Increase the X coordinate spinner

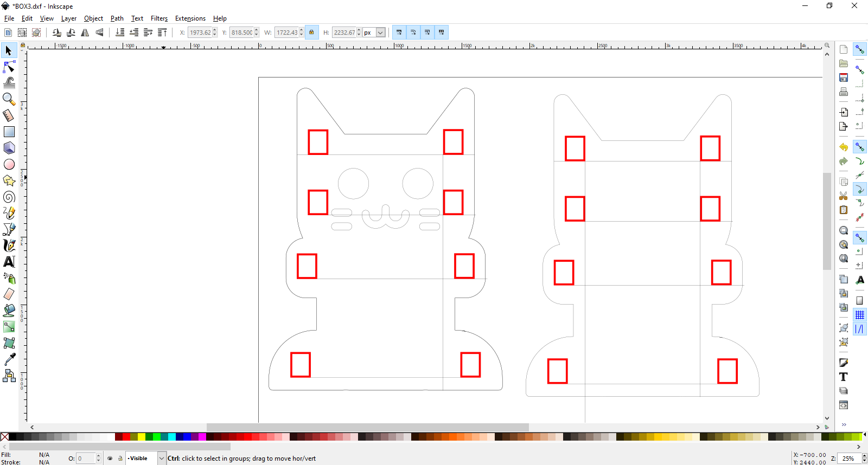[215, 30]
